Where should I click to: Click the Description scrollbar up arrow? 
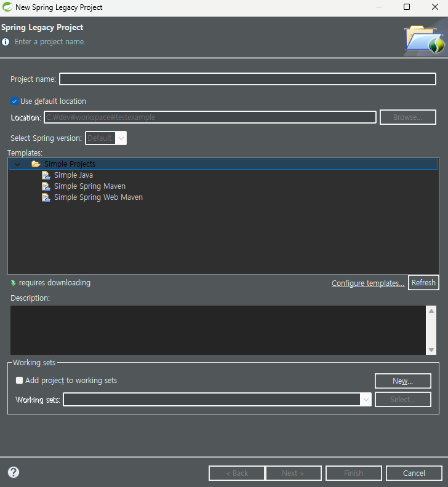pos(431,311)
